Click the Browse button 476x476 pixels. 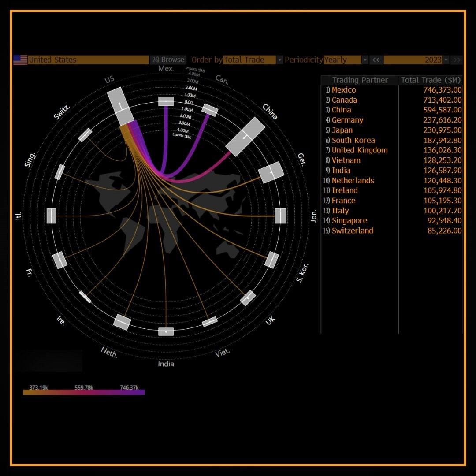(168, 59)
